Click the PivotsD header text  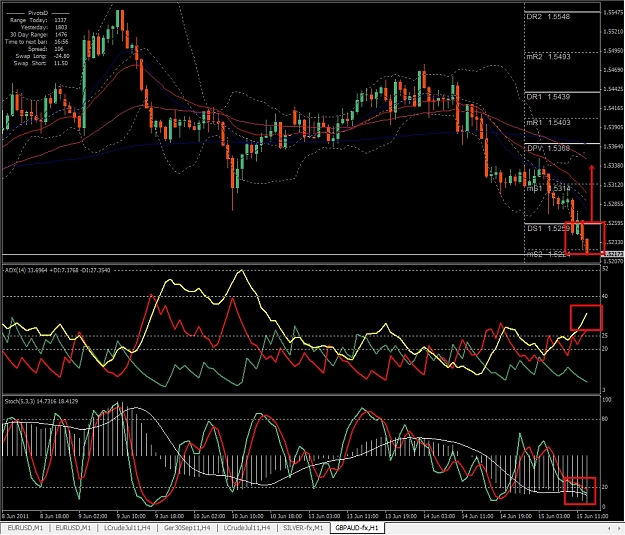pyautogui.click(x=38, y=13)
